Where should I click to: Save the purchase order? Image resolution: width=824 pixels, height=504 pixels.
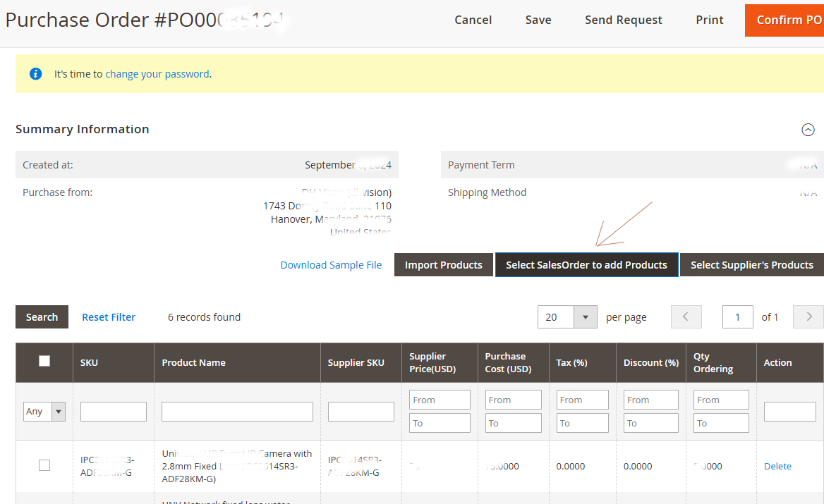(538, 20)
